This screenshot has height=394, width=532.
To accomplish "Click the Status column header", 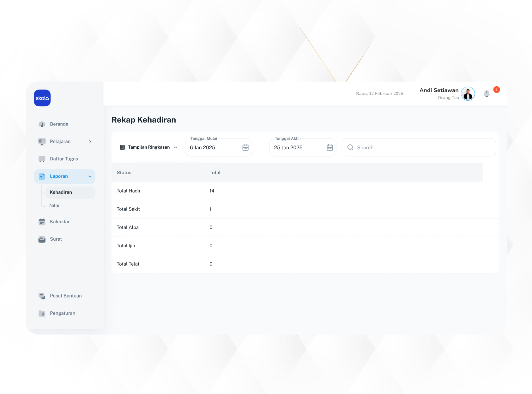I will coord(124,173).
